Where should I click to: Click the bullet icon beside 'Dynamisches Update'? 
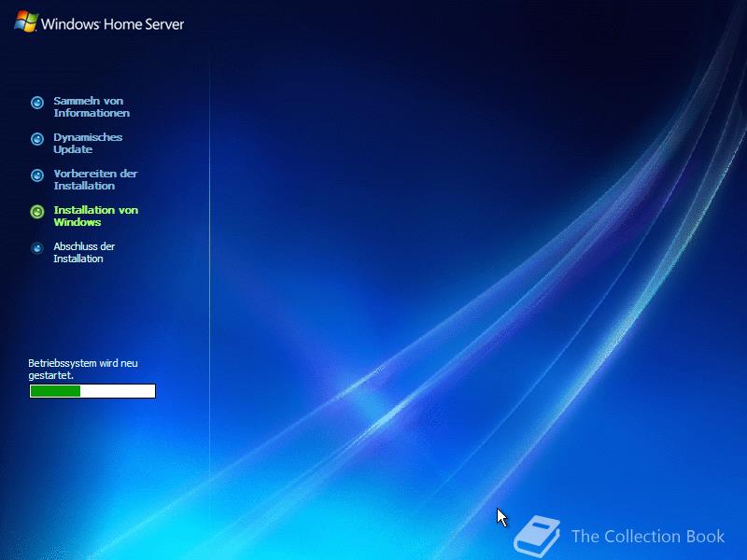point(37,138)
